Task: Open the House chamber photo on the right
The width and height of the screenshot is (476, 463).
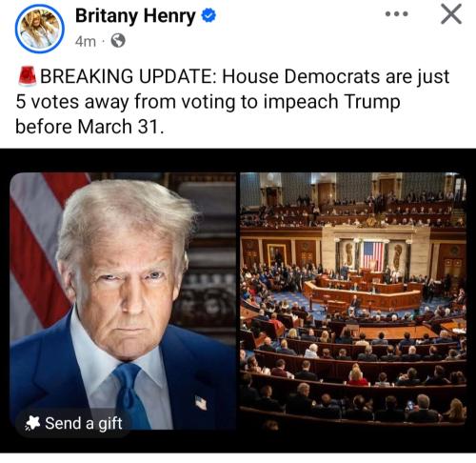Action: click(353, 298)
